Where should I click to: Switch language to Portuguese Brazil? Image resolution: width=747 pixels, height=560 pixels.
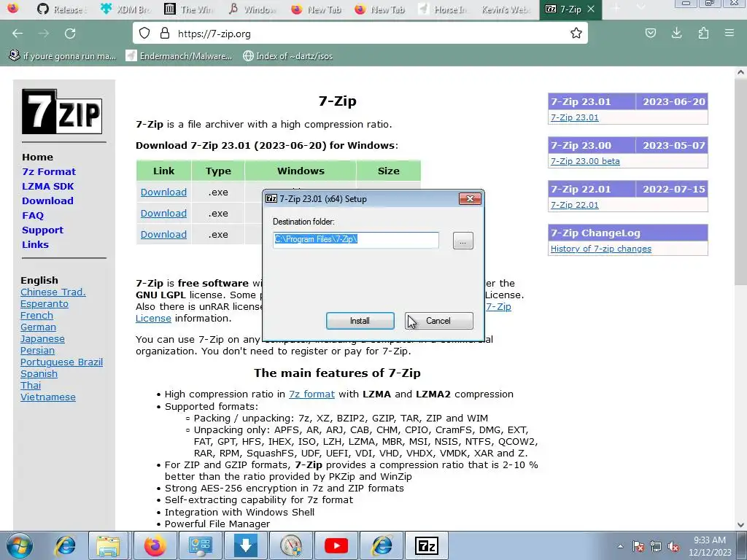(x=61, y=362)
